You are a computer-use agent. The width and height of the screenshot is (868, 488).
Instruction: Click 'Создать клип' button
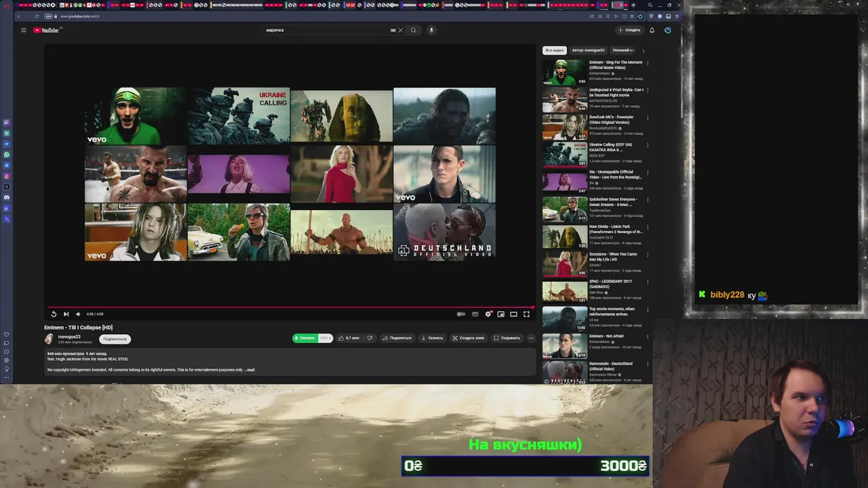click(x=468, y=338)
